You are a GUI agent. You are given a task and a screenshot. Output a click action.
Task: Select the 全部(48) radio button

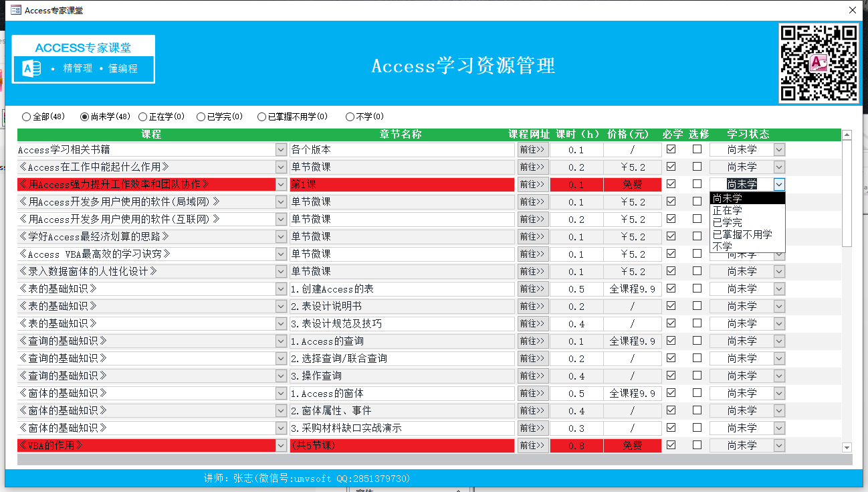click(26, 116)
